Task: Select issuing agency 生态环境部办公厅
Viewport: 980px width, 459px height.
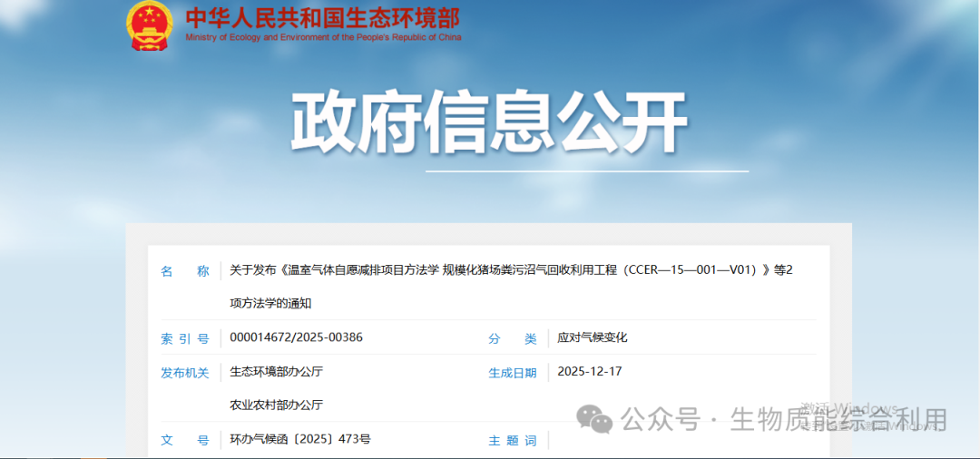Action: coord(276,372)
